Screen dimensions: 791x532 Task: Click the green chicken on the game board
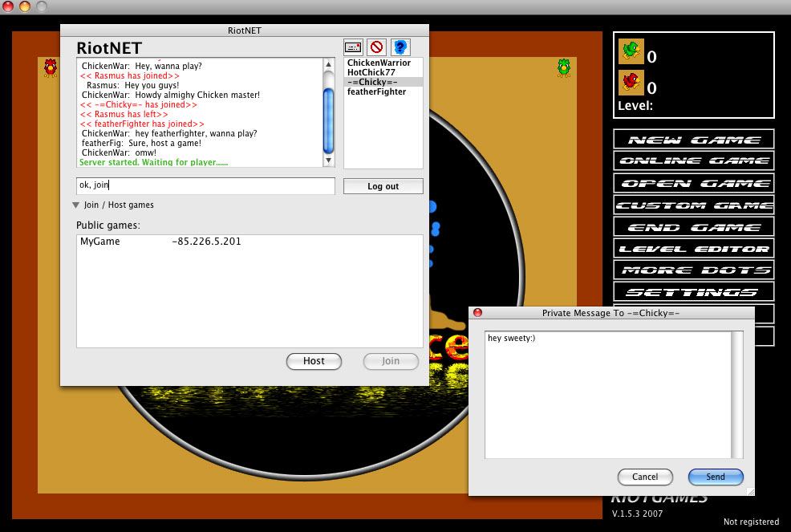[564, 67]
